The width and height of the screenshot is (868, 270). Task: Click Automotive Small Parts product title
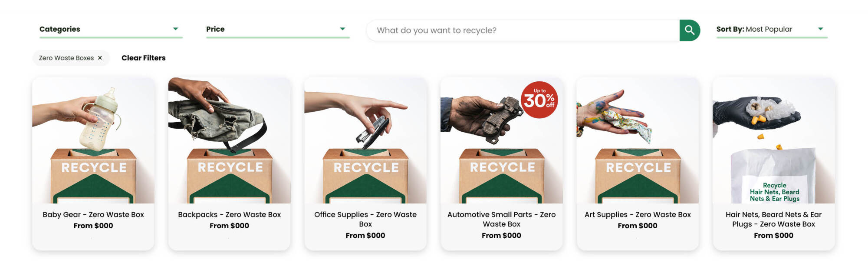click(502, 219)
